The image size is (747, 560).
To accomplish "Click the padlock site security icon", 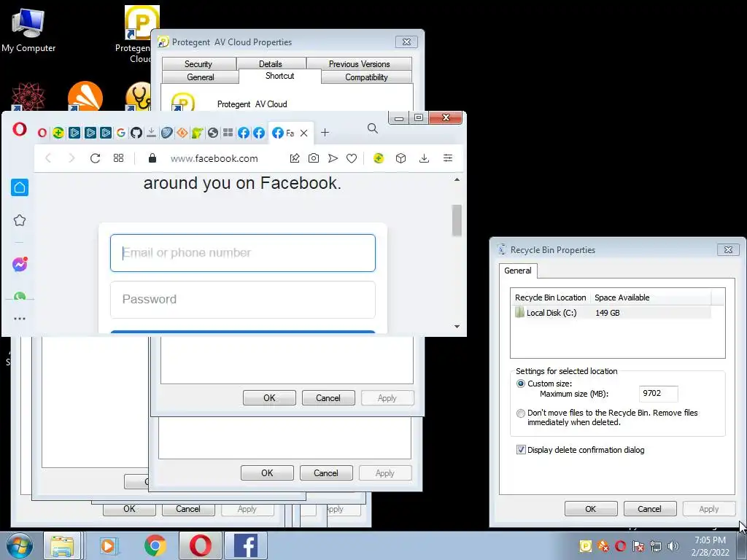I will [152, 158].
